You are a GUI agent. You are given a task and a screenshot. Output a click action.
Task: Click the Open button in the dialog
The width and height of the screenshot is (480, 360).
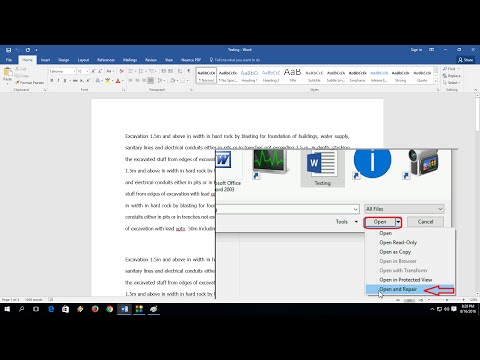pos(380,222)
